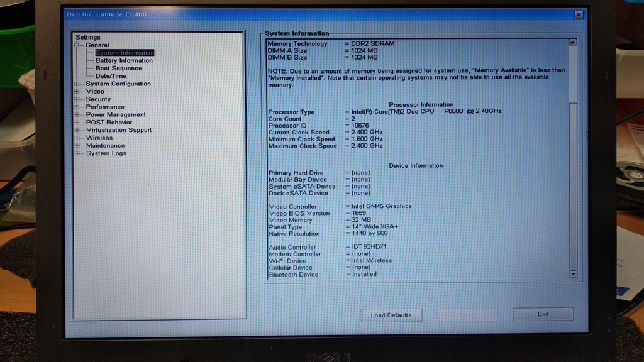
Task: Expand the Power Management node
Action: pos(77,114)
